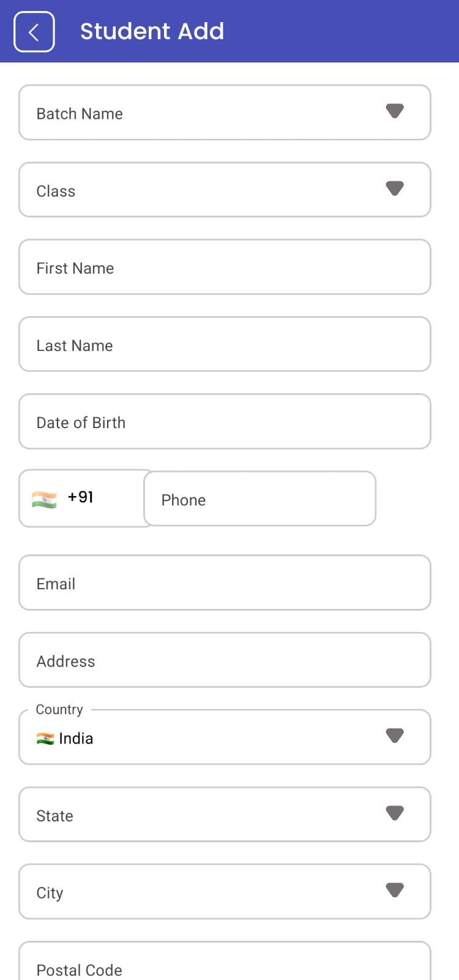Tap the India flag in phone code

[x=44, y=499]
